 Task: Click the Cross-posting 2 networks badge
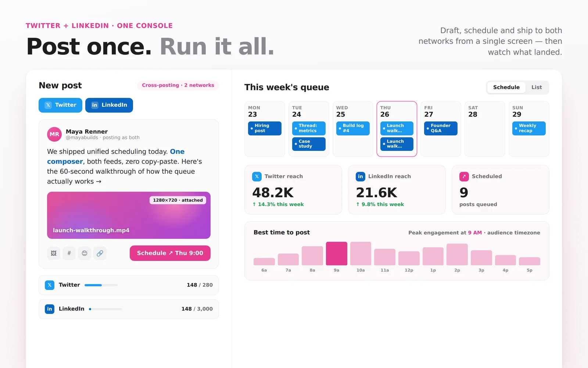178,85
